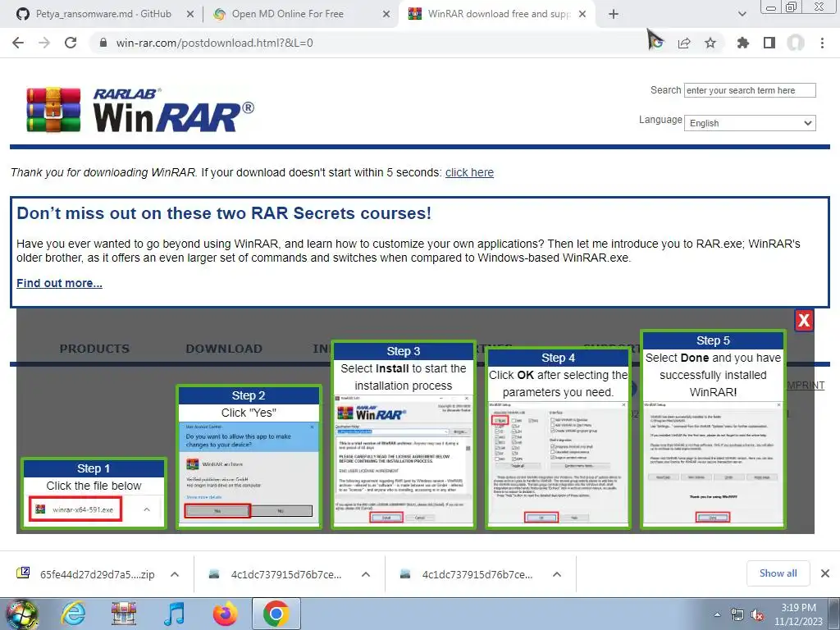This screenshot has height=630, width=840.
Task: Close the WinRAR download tab
Action: 583,15
